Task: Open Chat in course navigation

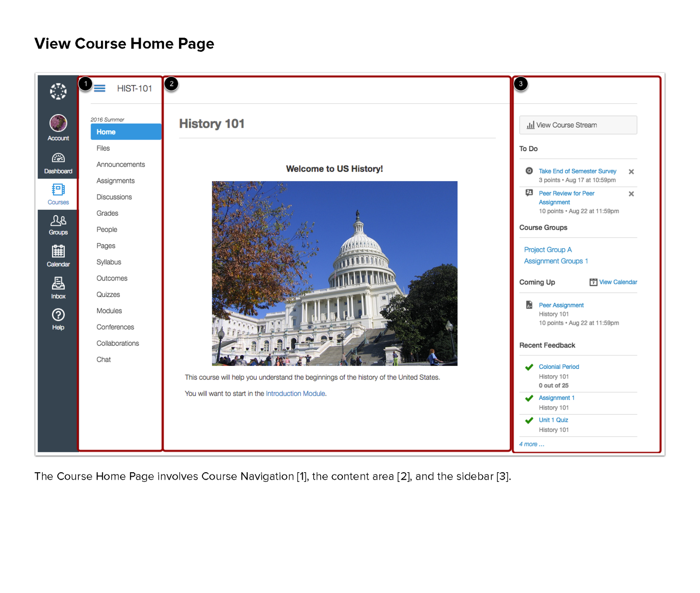Action: point(104,359)
